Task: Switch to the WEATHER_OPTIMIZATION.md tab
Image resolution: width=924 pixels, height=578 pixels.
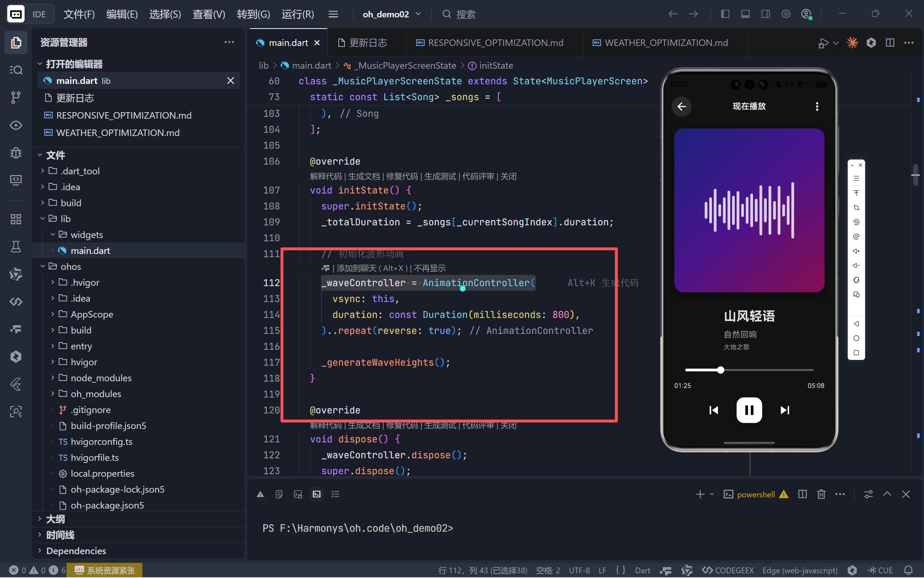Action: (666, 42)
